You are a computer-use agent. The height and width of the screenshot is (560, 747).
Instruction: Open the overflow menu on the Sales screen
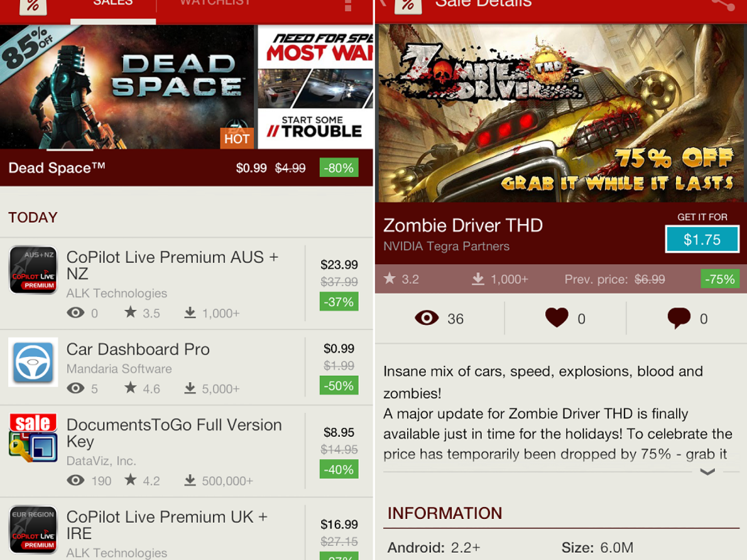(348, 5)
